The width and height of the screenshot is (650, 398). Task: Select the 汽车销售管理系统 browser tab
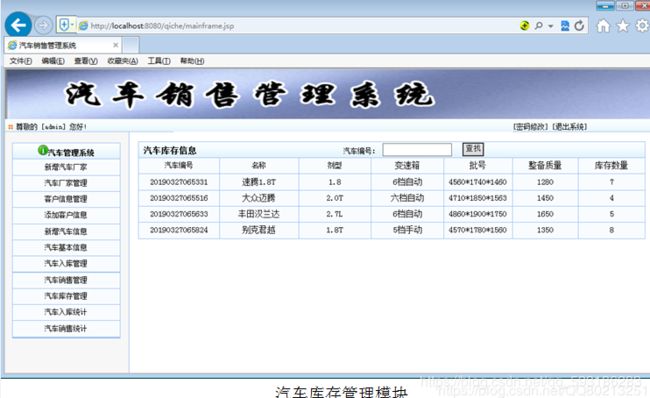coord(63,45)
